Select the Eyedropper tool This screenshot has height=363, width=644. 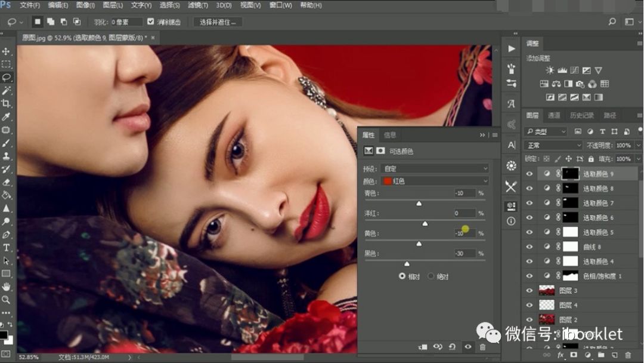point(7,115)
